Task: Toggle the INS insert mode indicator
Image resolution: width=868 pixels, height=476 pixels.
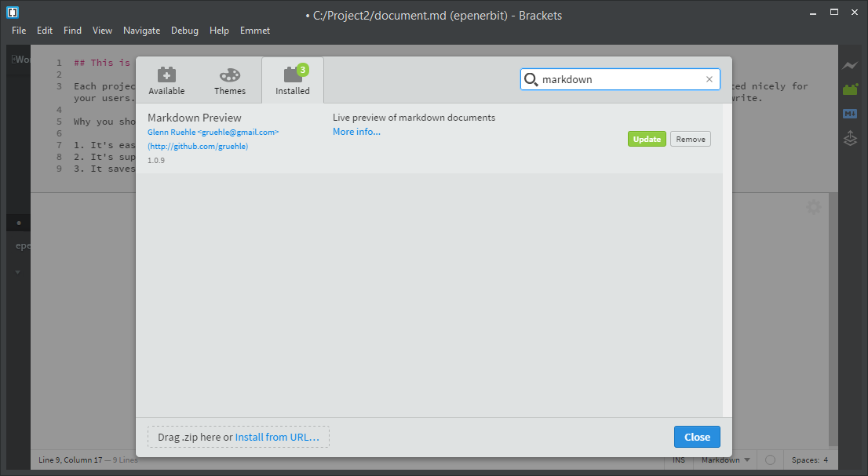Action: tap(679, 460)
